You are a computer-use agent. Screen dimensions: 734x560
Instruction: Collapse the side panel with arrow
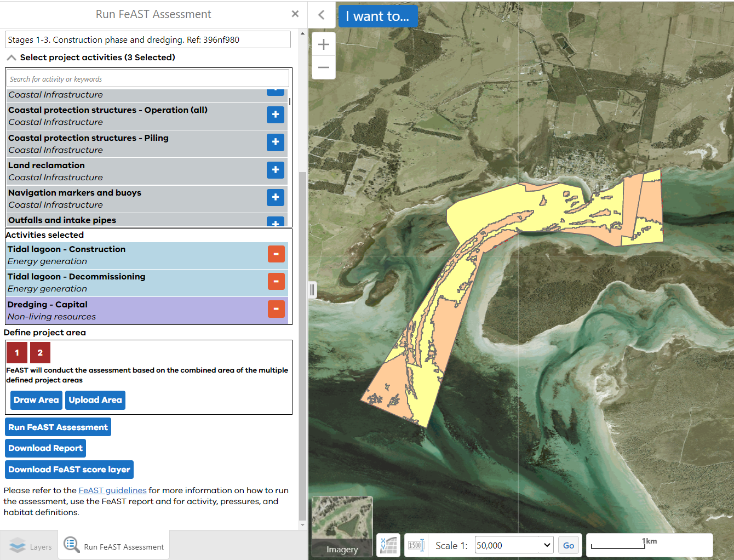(322, 15)
